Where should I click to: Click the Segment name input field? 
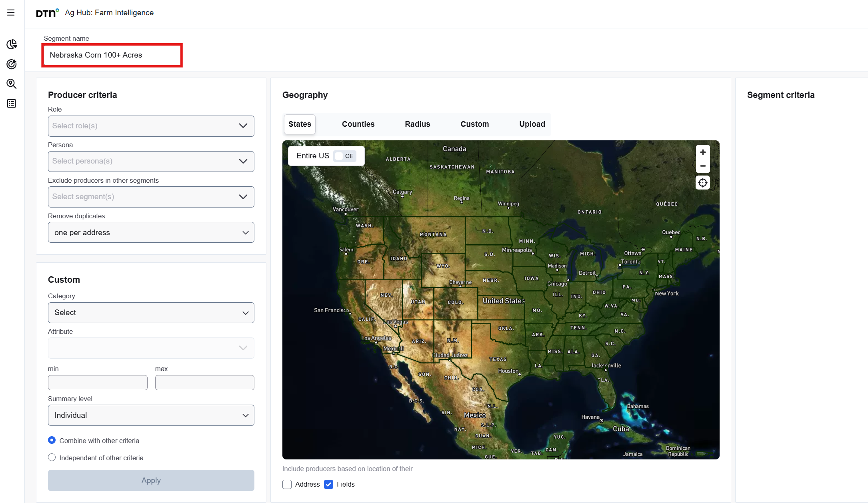[x=112, y=55]
